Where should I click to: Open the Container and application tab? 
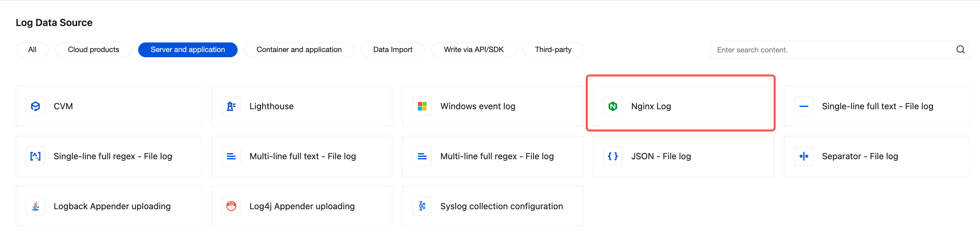click(299, 50)
